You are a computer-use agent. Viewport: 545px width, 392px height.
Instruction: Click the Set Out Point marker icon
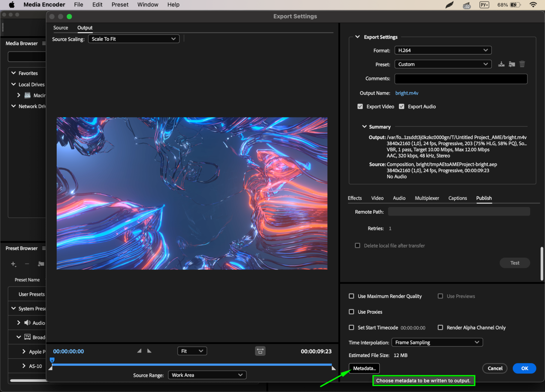click(x=149, y=351)
